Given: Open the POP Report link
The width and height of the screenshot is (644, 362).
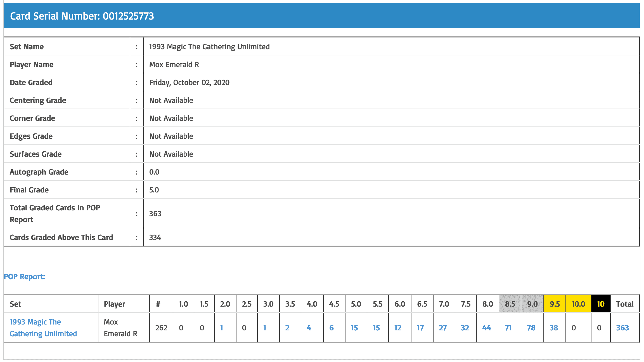Looking at the screenshot, I should click(24, 276).
